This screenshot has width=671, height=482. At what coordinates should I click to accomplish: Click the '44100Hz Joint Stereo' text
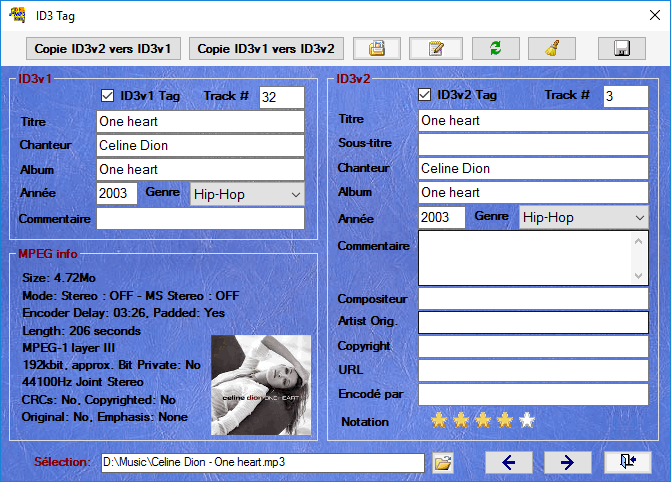pos(83,382)
